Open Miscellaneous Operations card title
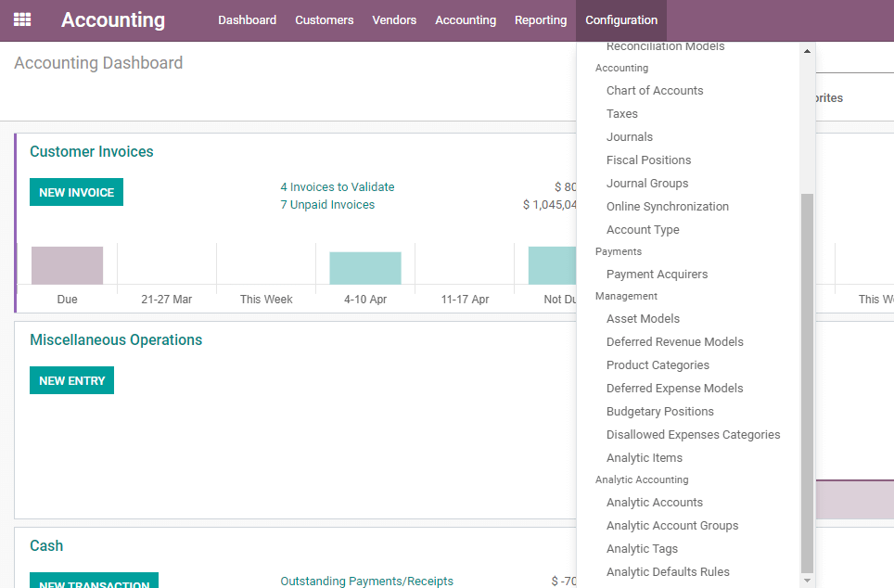 click(x=116, y=340)
